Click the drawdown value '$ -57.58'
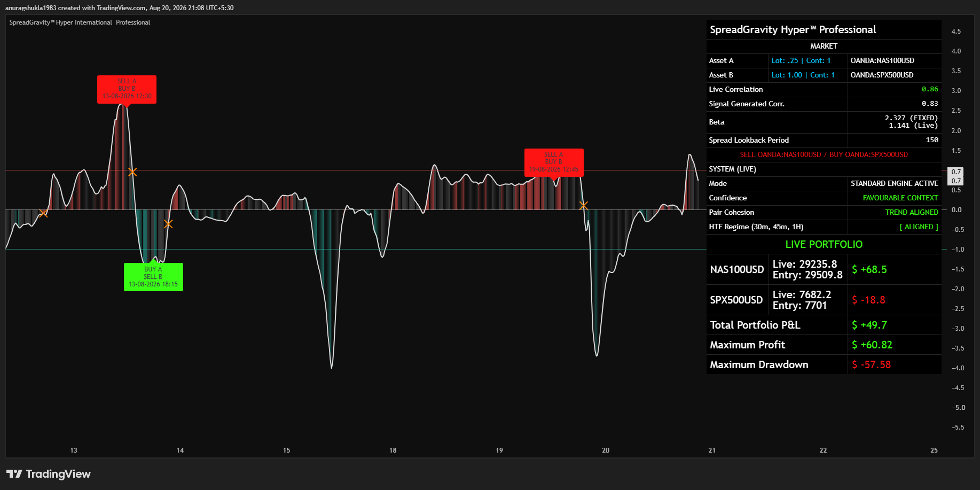 coord(872,365)
